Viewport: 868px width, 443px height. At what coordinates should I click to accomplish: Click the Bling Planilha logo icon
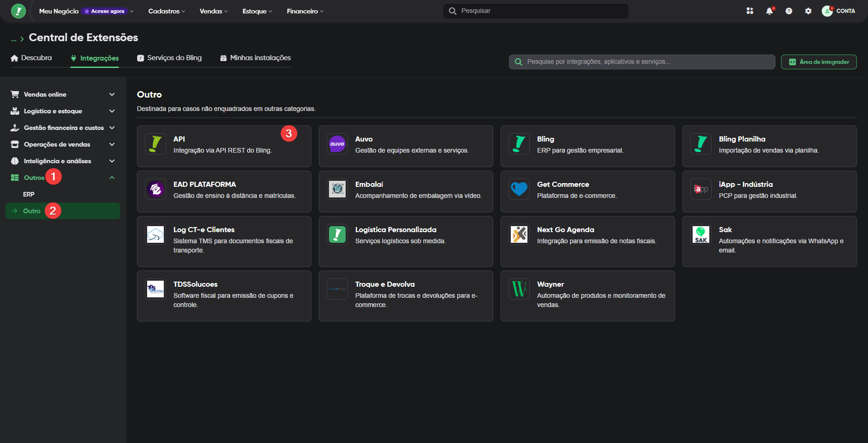coord(701,144)
